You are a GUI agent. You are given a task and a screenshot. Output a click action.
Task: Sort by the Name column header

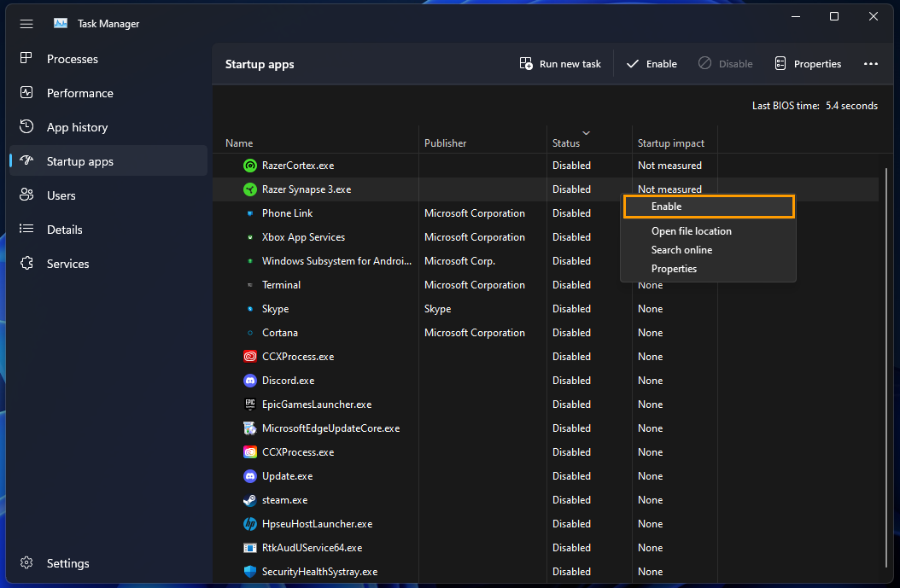click(x=315, y=143)
